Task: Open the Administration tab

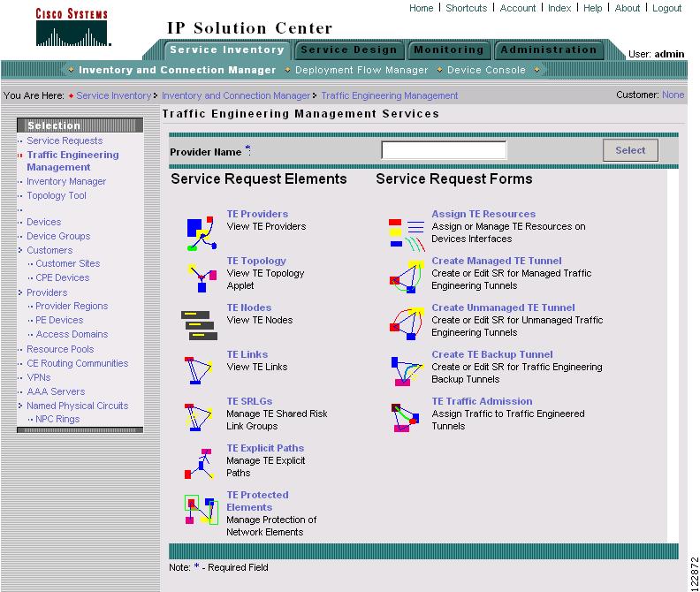Action: tap(548, 50)
